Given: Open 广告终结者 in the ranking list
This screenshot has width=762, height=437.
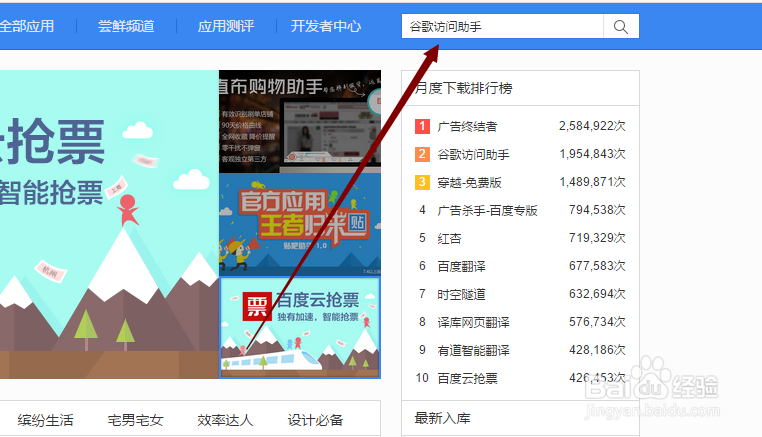Looking at the screenshot, I should pyautogui.click(x=468, y=126).
